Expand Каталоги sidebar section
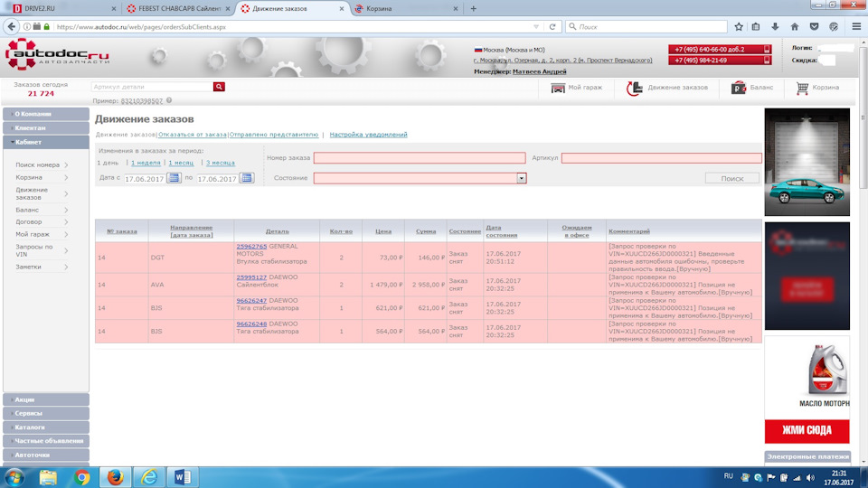868x488 pixels. 46,427
